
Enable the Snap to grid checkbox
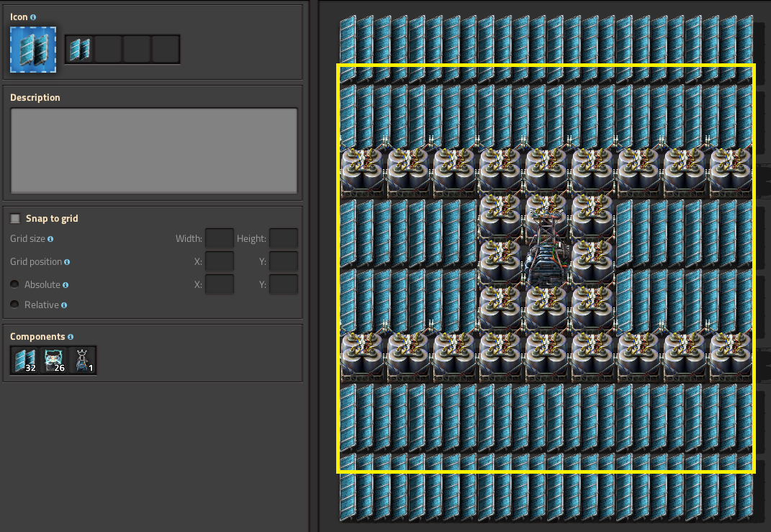[x=16, y=218]
